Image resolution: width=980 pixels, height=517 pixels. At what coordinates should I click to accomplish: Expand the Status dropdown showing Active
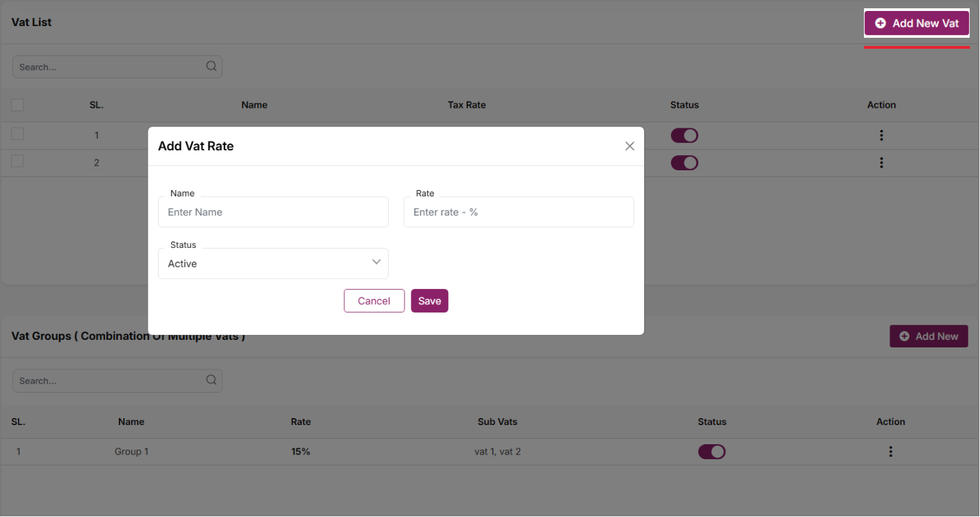pyautogui.click(x=273, y=264)
